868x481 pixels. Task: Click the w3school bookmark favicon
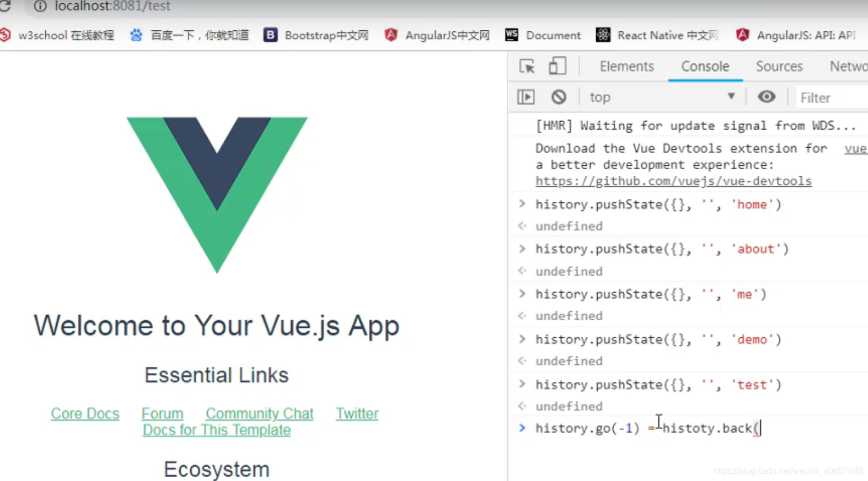point(6,35)
